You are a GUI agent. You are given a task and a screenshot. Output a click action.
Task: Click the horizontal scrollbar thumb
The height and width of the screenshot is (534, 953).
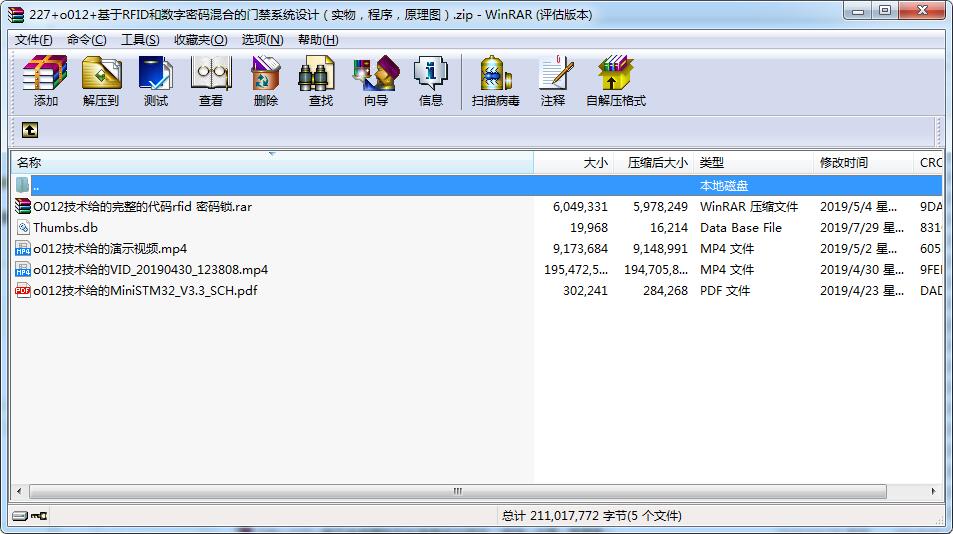458,491
